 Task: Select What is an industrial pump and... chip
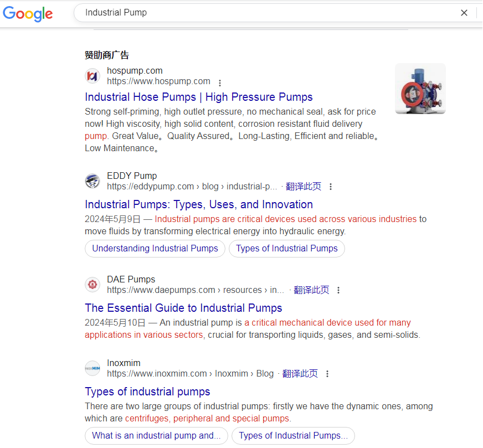tap(156, 436)
